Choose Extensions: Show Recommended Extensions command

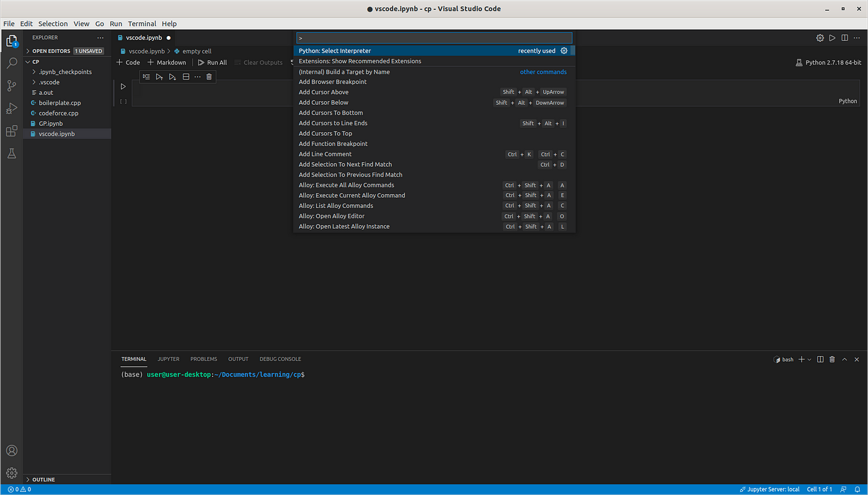pyautogui.click(x=434, y=61)
